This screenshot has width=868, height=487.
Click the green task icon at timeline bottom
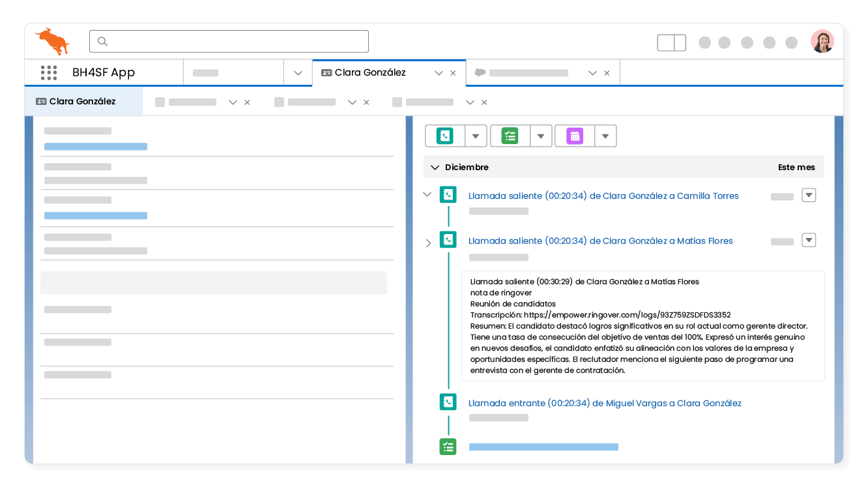(x=448, y=447)
